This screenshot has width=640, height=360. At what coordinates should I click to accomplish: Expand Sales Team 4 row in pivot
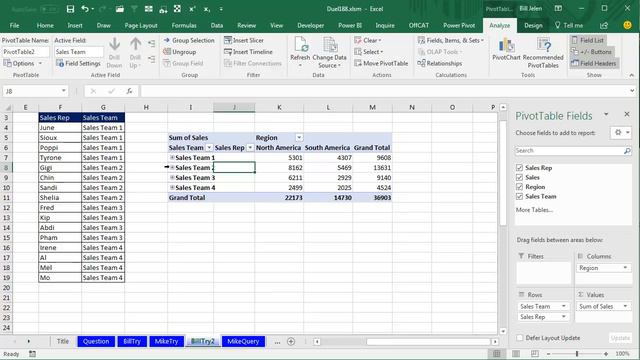pos(172,187)
